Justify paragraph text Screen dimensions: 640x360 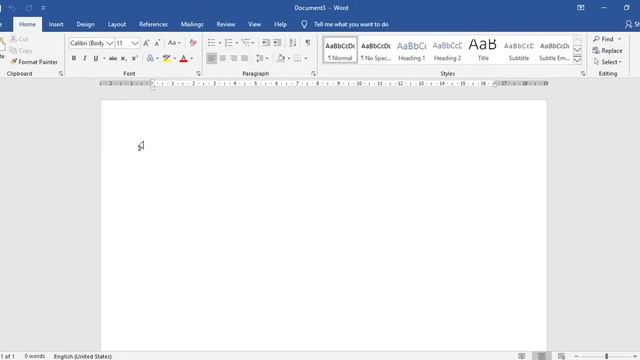click(244, 58)
